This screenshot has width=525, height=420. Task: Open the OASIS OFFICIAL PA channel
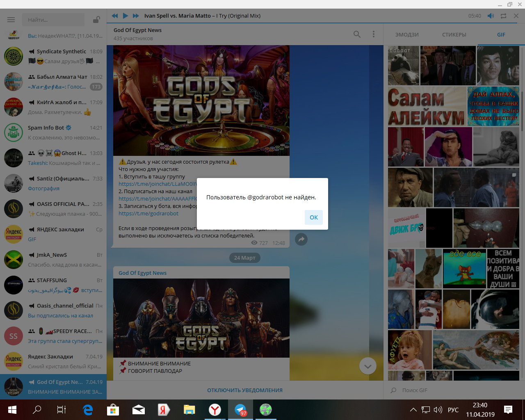click(53, 209)
